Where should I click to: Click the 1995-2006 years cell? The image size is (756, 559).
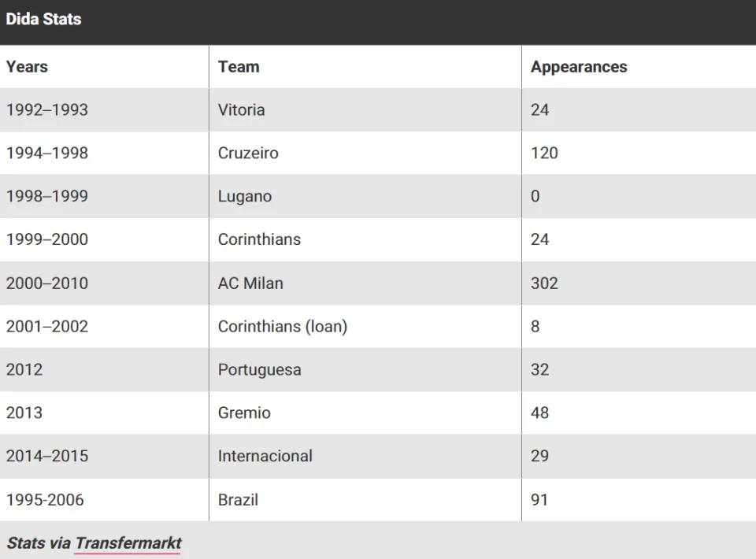point(45,500)
